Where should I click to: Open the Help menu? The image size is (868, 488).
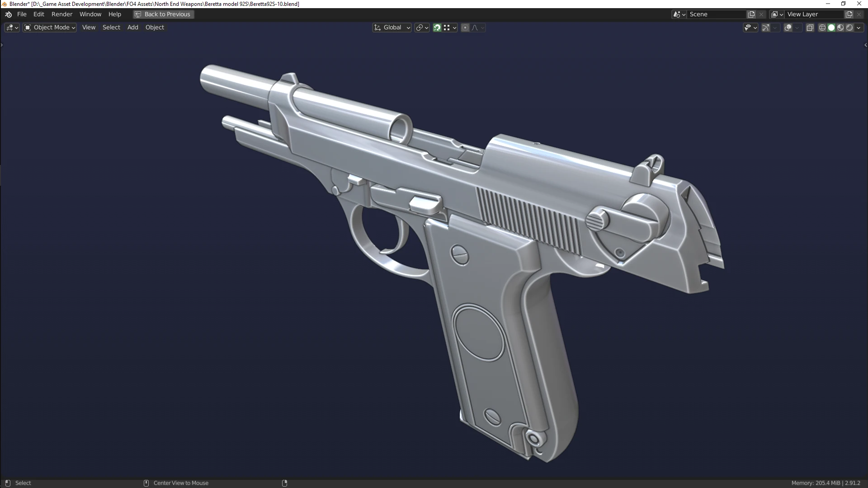coord(115,14)
